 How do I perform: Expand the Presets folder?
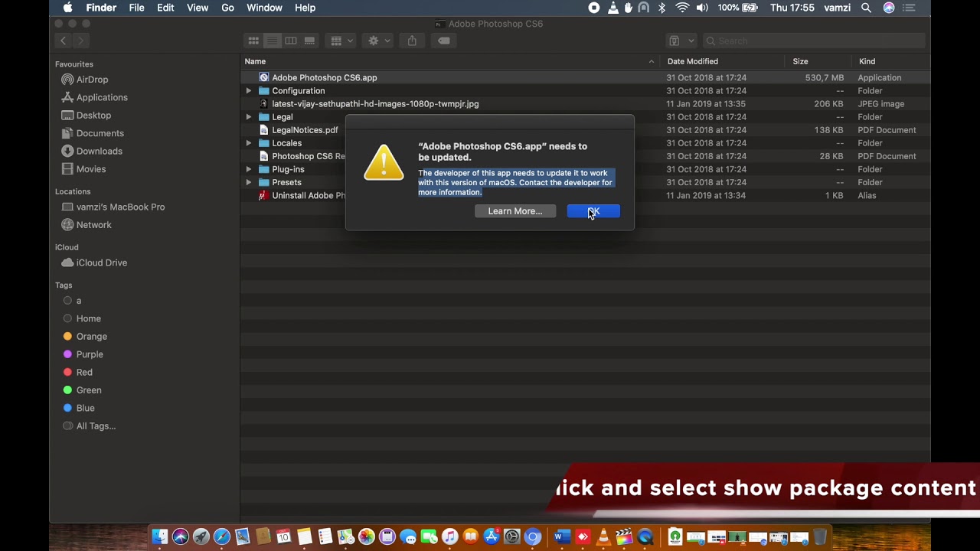click(x=248, y=182)
